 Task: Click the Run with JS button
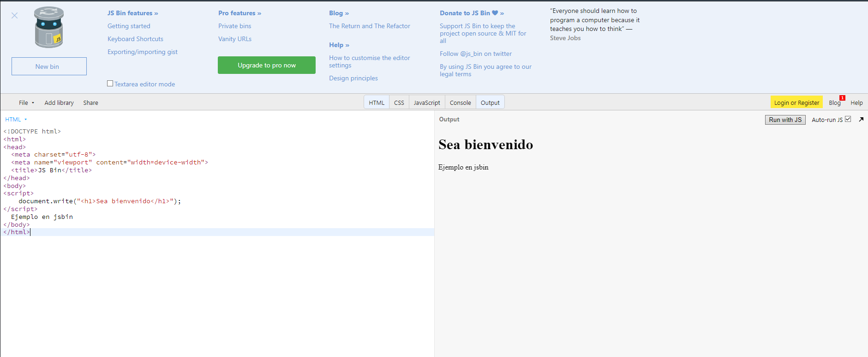point(785,120)
